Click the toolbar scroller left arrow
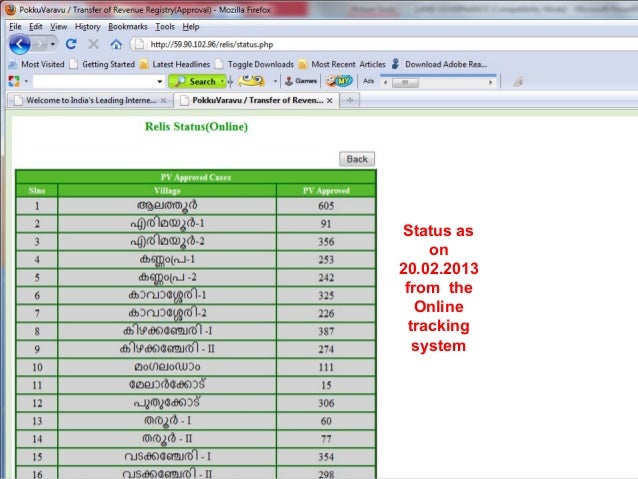This screenshot has height=479, width=638. coord(385,83)
